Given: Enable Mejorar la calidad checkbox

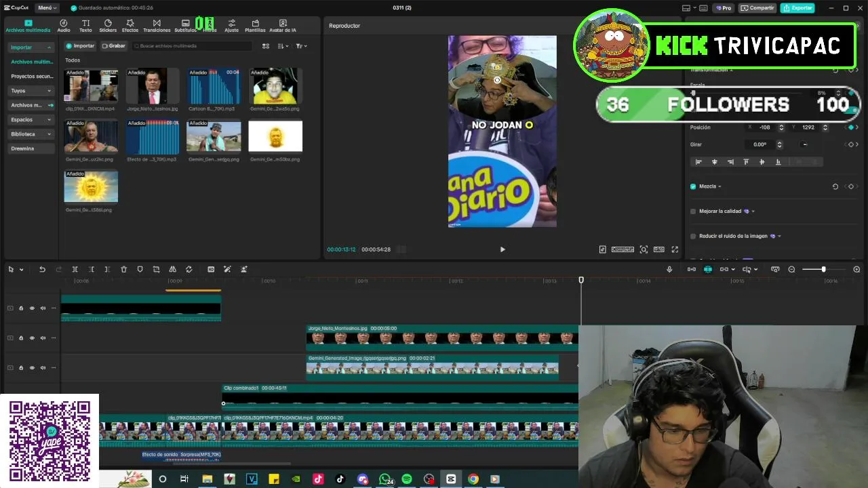Looking at the screenshot, I should click(x=693, y=211).
